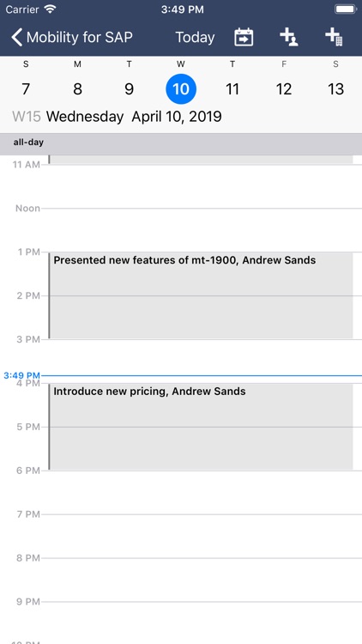Select Sunday the 7th
362x644 pixels.
[26, 88]
